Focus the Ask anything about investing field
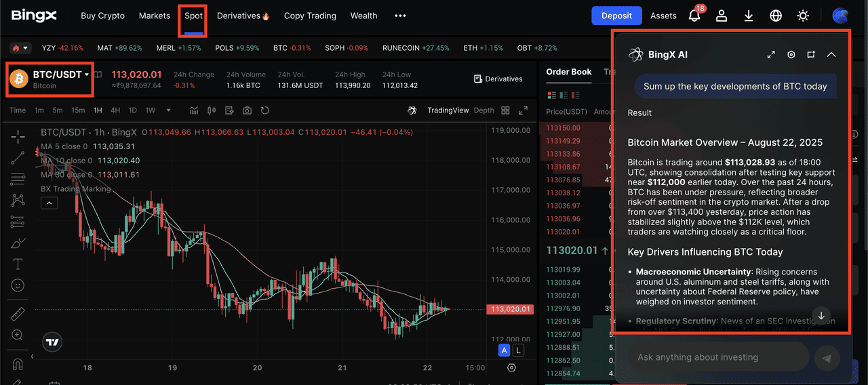 (717, 357)
